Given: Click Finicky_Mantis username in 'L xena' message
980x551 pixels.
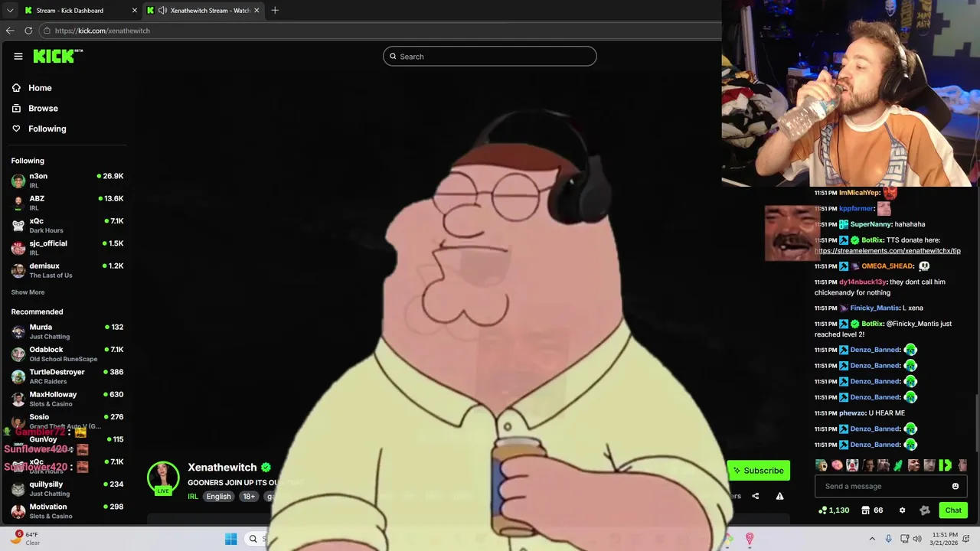Looking at the screenshot, I should coord(874,308).
